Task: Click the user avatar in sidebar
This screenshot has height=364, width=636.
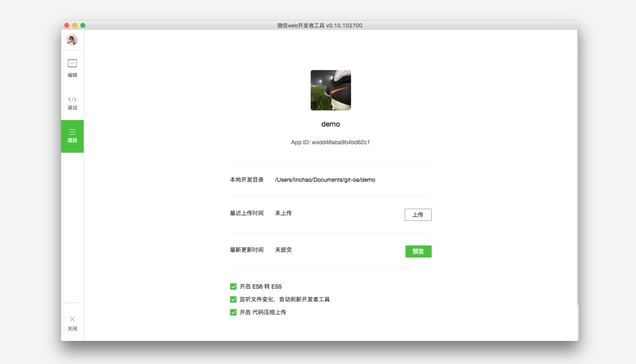Action: click(x=72, y=40)
